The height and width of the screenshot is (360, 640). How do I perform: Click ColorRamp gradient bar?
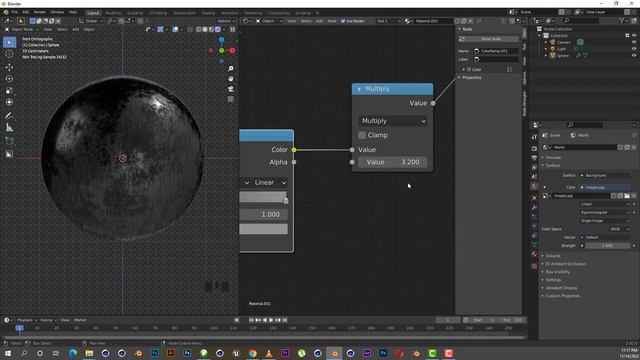[x=262, y=197]
